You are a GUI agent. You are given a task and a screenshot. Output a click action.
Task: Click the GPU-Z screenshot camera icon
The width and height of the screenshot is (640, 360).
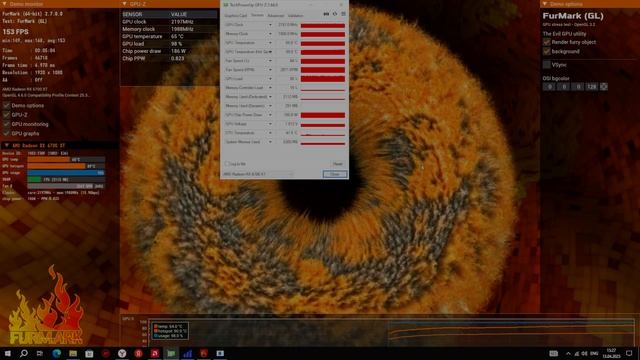coord(326,14)
